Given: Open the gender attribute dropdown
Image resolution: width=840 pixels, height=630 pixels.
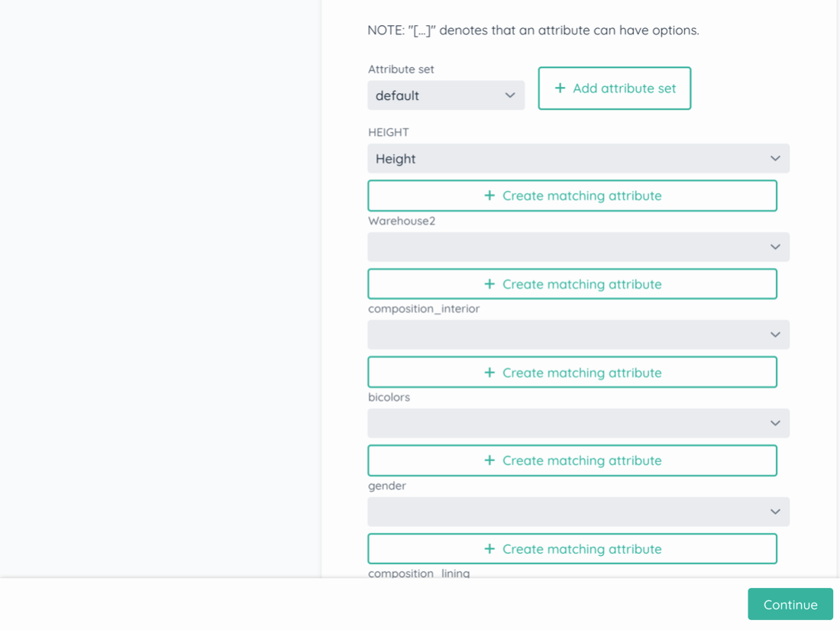Looking at the screenshot, I should [577, 512].
